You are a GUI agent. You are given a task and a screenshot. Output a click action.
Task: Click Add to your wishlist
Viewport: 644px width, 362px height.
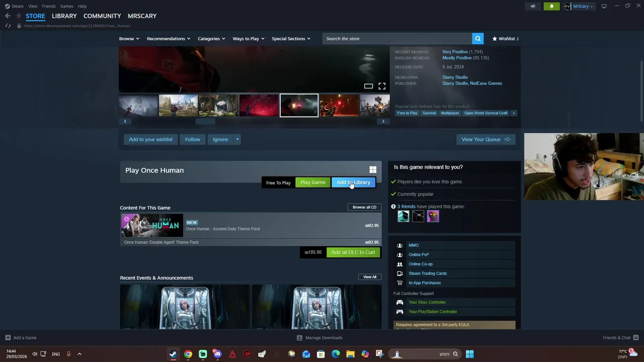click(x=150, y=139)
